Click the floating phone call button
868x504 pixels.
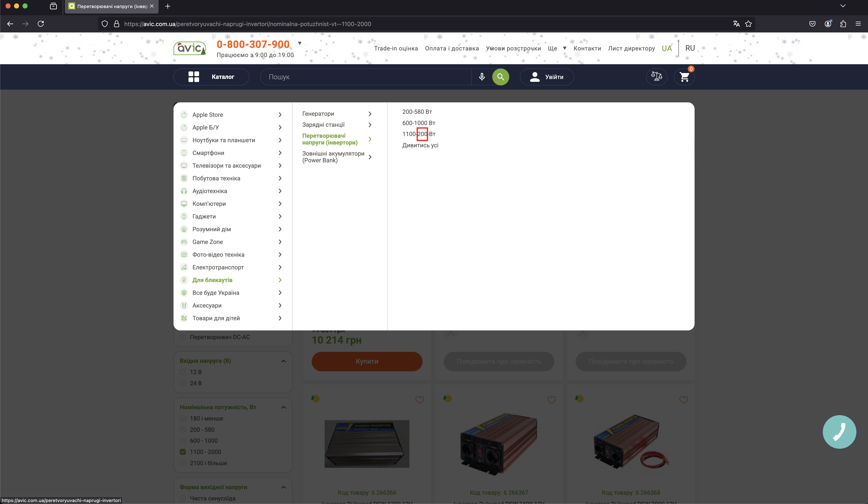(839, 432)
